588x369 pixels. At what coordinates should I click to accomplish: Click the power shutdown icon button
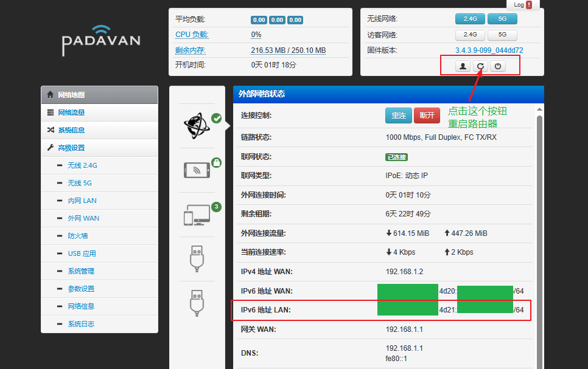click(498, 66)
